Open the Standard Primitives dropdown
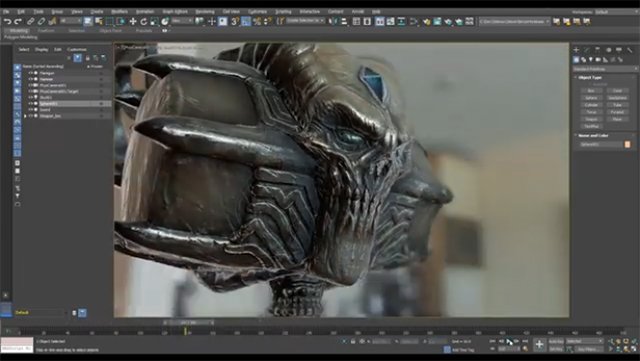 (606, 69)
